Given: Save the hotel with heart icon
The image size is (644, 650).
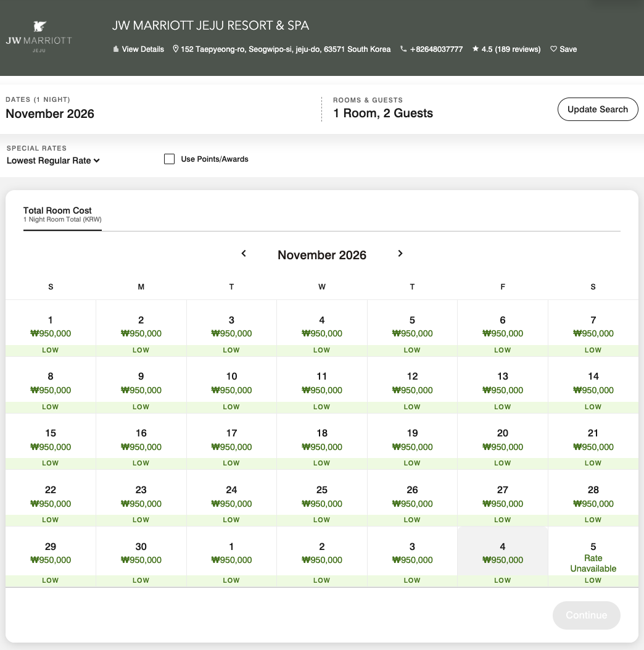Looking at the screenshot, I should pos(564,49).
